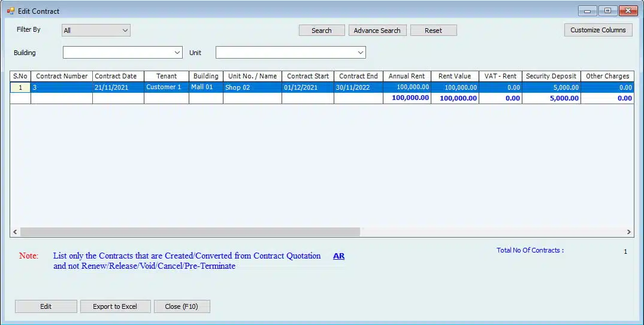Sort by the Contract Number column header

(x=62, y=76)
